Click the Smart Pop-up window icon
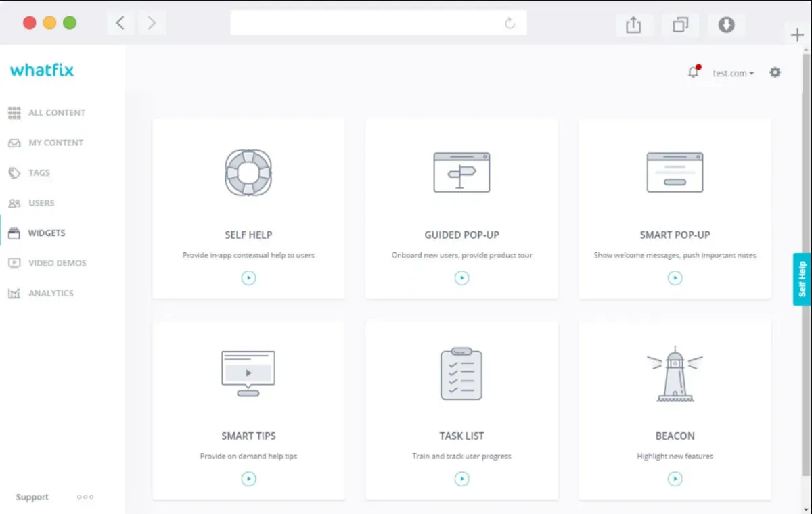812x514 pixels. (675, 172)
